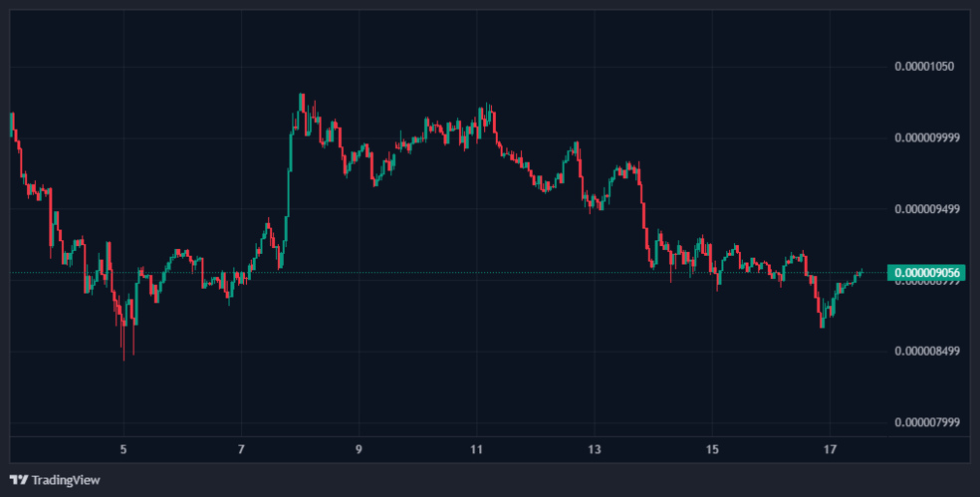Select date label 15 on time axis
This screenshot has height=497, width=980.
(711, 450)
